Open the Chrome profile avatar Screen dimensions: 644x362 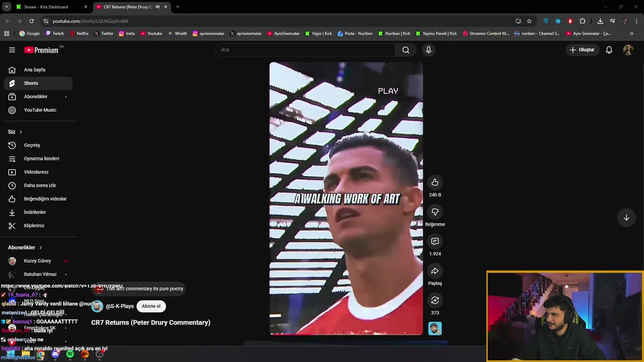[x=625, y=21]
